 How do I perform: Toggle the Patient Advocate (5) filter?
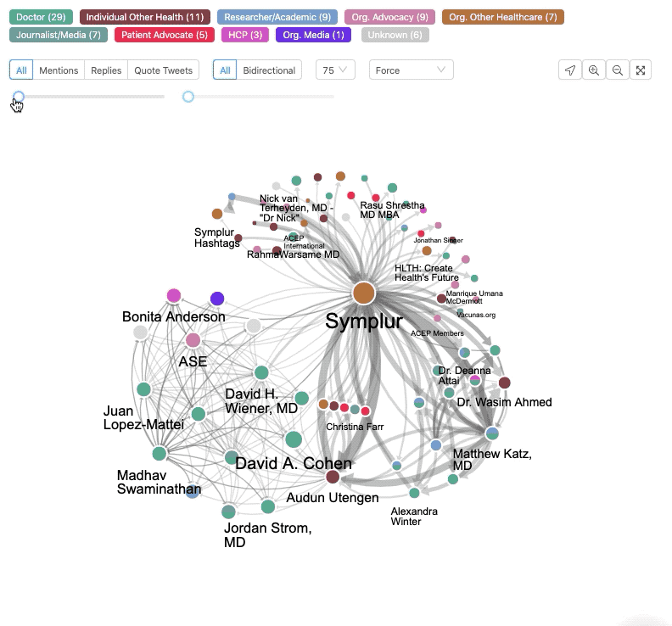[164, 35]
